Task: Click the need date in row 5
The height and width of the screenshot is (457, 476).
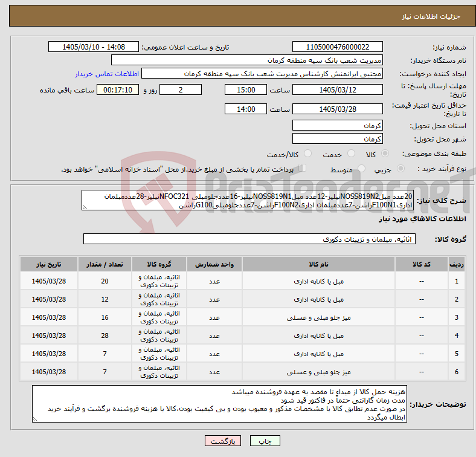Action: coord(49,354)
